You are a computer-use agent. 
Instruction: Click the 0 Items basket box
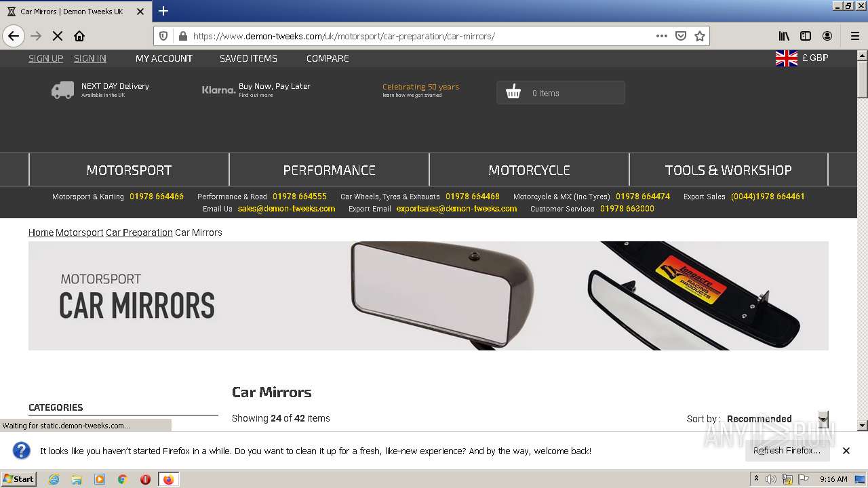[x=561, y=93]
